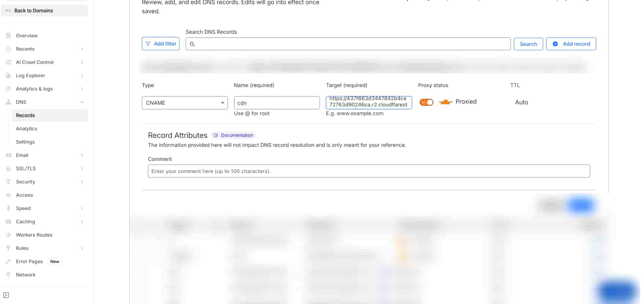644x304 pixels.
Task: Collapse the DNS section chevron
Action: (x=82, y=102)
